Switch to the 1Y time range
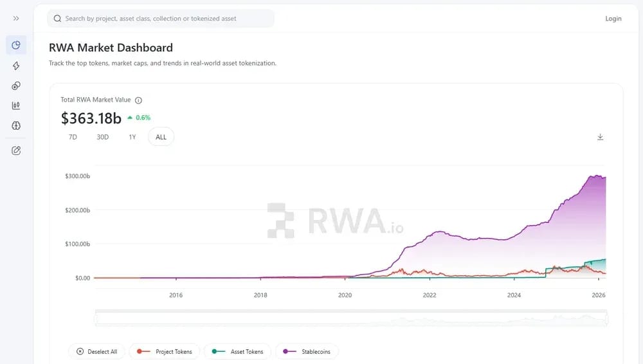643x364 pixels. click(132, 137)
